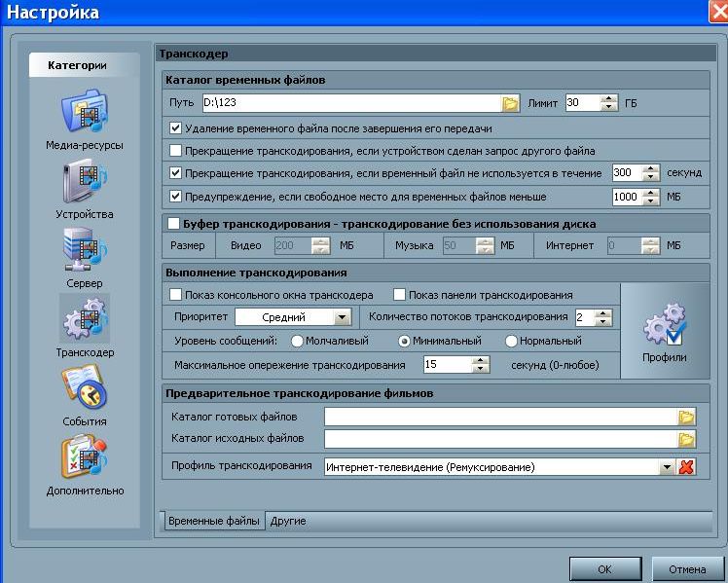This screenshot has width=728, height=583.
Task: Browse folder for Каталог готовых файлов
Action: 687,417
